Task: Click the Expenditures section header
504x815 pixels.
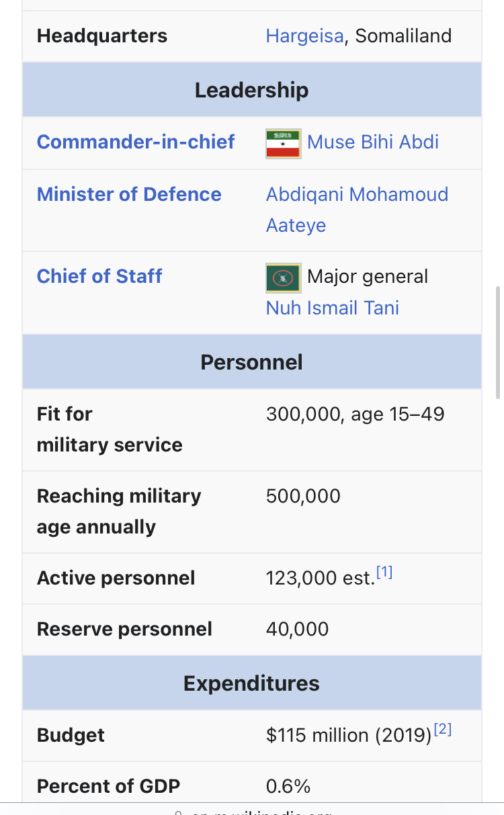Action: (252, 683)
